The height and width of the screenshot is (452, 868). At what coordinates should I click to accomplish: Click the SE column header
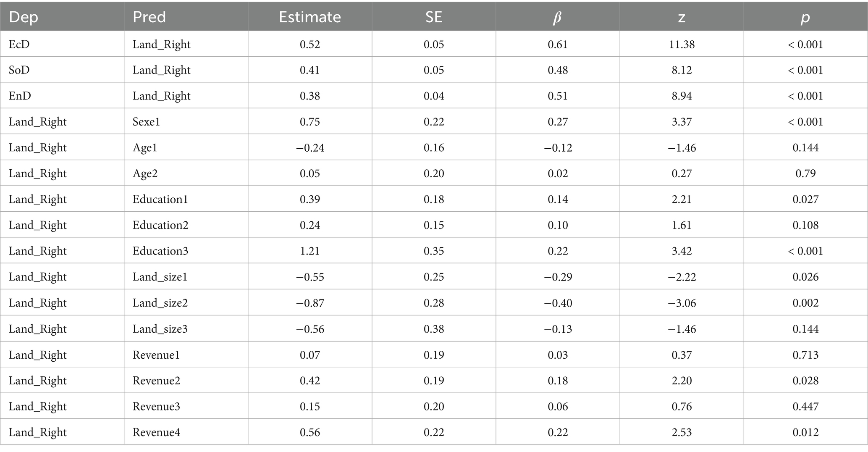434,17
